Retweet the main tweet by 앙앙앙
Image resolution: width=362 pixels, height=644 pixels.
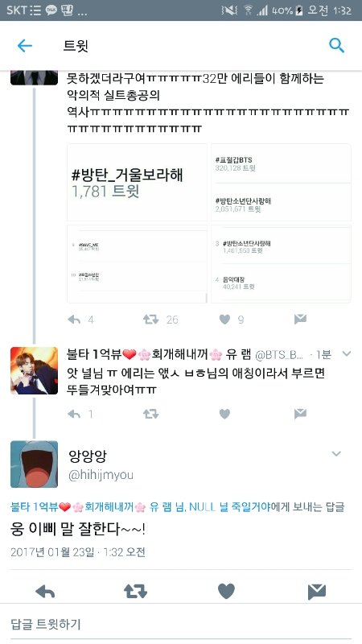coord(135,592)
